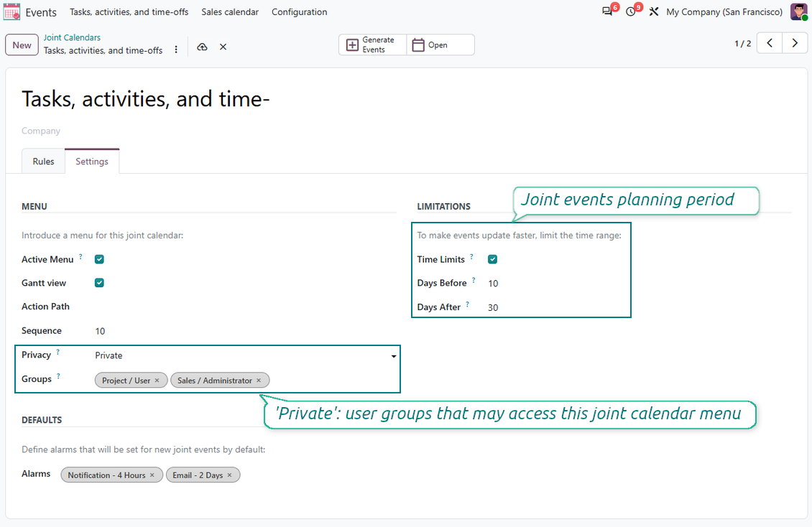
Task: Toggle the Gantt view checkbox
Action: [x=99, y=283]
